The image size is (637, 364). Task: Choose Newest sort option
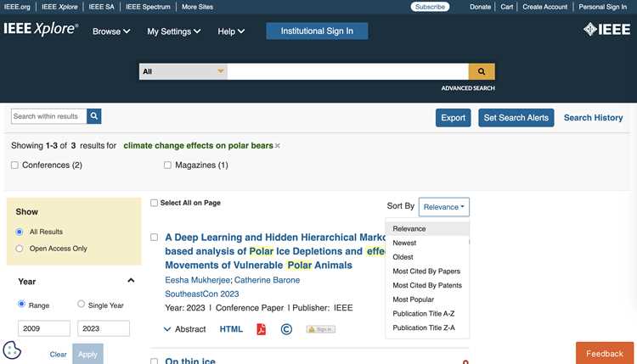coord(427,243)
